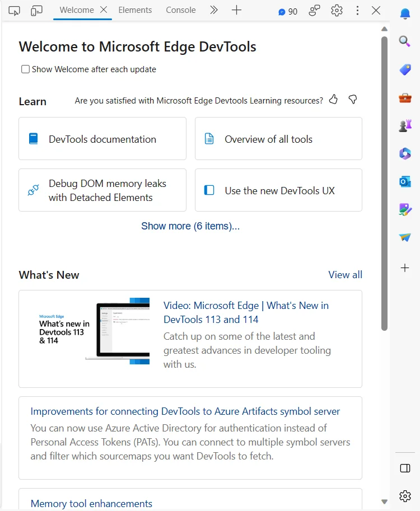Click the page icon on Overview of all tools
The height and width of the screenshot is (511, 420).
(209, 138)
